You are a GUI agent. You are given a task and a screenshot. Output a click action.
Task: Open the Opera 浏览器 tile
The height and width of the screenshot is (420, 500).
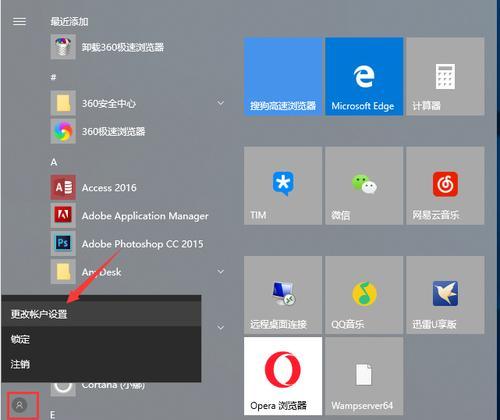tap(283, 376)
